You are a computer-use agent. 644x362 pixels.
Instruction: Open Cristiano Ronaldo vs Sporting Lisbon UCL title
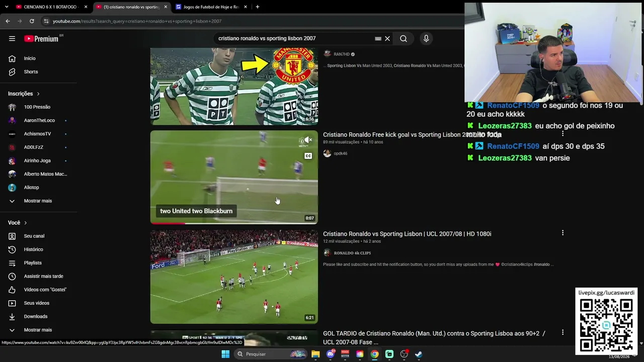pyautogui.click(x=407, y=234)
